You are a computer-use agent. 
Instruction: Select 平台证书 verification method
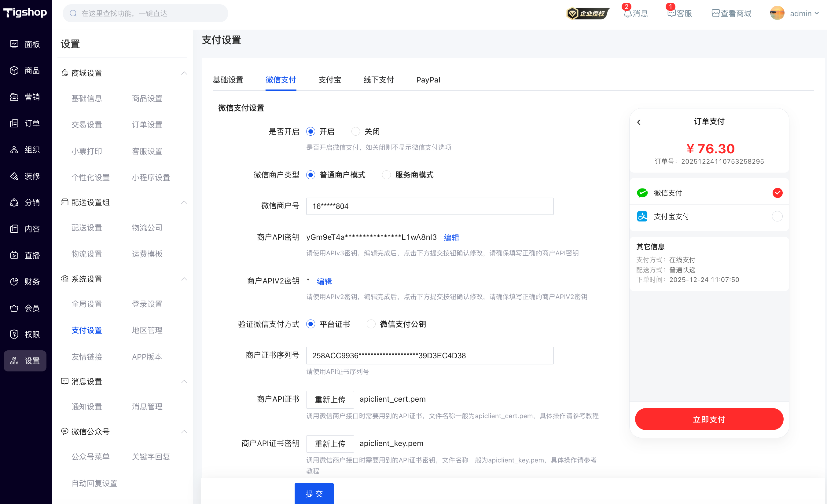pyautogui.click(x=311, y=324)
